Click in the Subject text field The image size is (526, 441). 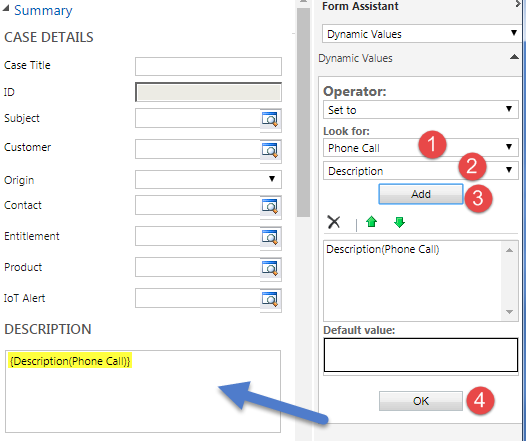(198, 118)
